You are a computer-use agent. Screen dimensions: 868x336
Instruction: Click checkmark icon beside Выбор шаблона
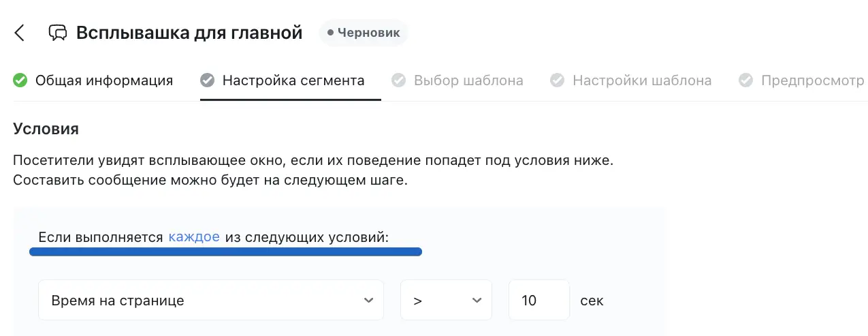click(x=399, y=80)
